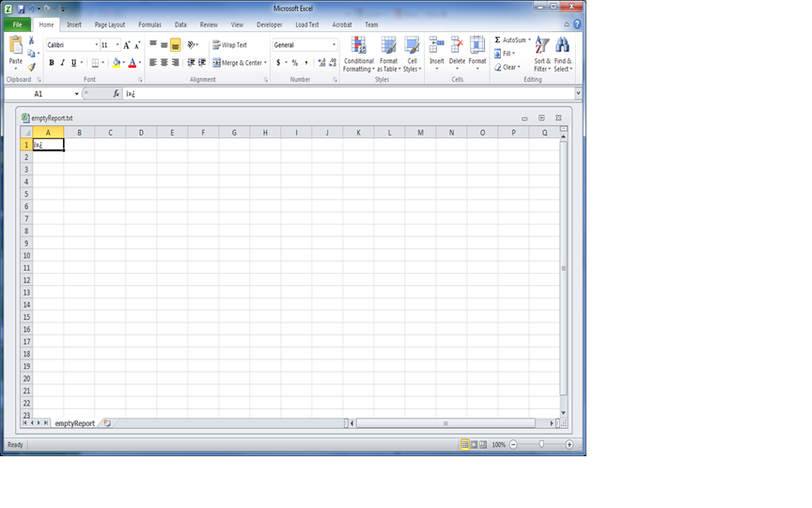The height and width of the screenshot is (508, 812).
Task: Expand the Merge & Center dropdown arrow
Action: coord(265,63)
